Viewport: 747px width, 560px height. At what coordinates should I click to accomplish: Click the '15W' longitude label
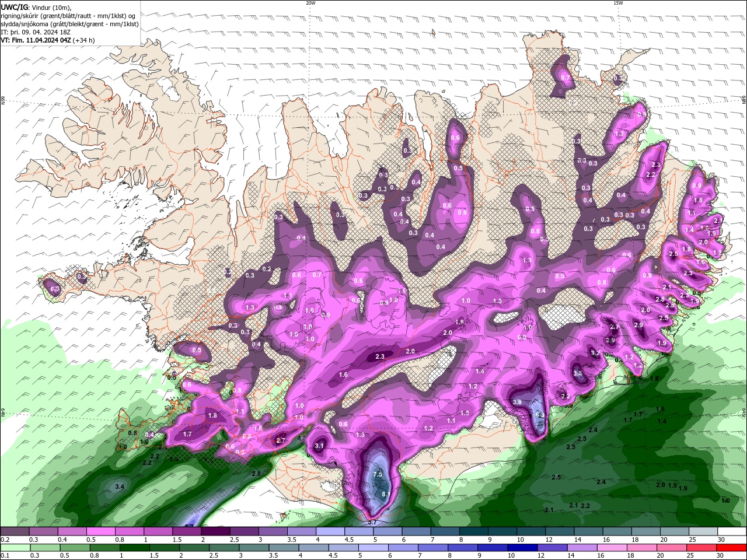[x=618, y=3]
